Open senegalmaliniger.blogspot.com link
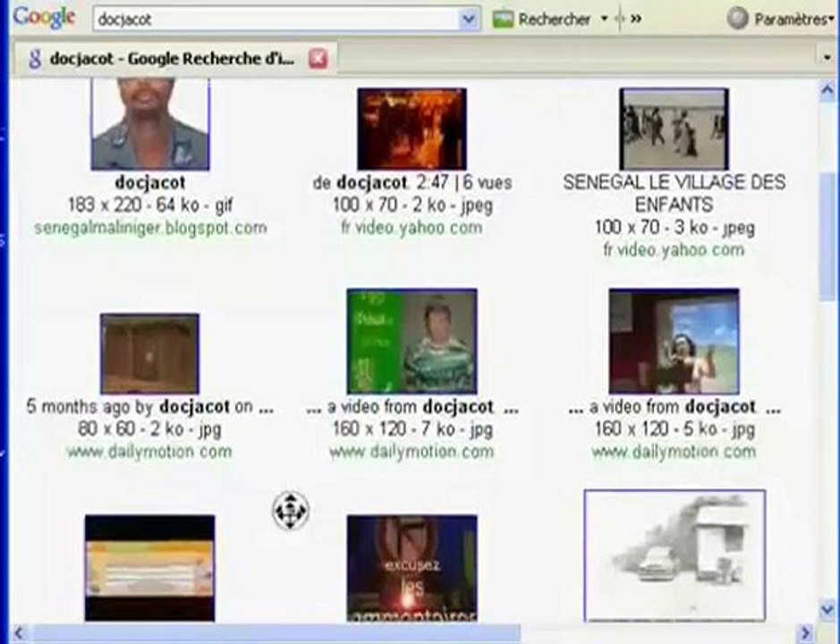This screenshot has width=840, height=644. (150, 228)
